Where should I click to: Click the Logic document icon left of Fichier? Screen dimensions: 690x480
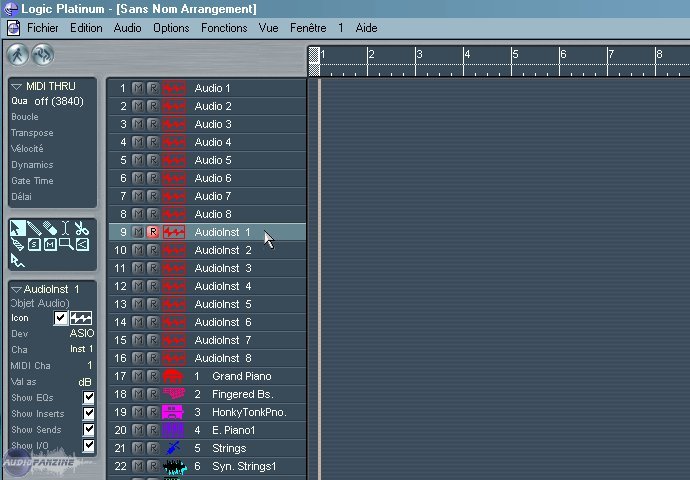pyautogui.click(x=13, y=28)
